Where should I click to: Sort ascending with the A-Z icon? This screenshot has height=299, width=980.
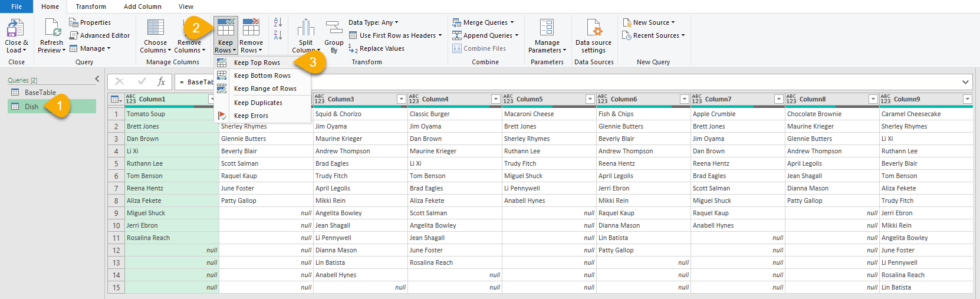click(x=278, y=22)
